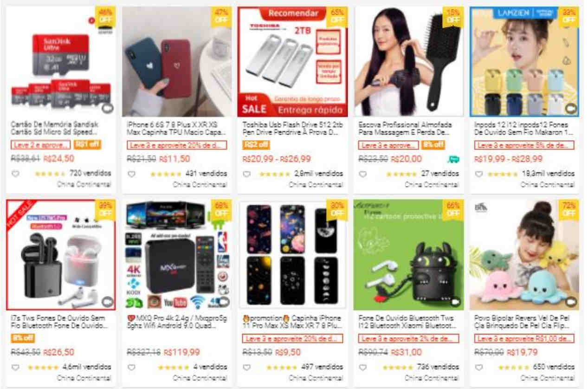
Task: Favorite the Sandisk memory card with heart icon
Action: (15, 174)
